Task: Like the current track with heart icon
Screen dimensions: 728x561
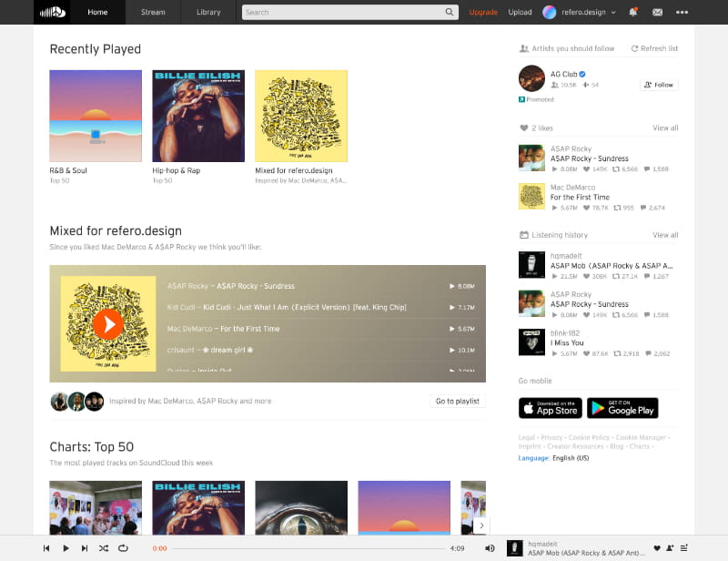Action: [657, 548]
